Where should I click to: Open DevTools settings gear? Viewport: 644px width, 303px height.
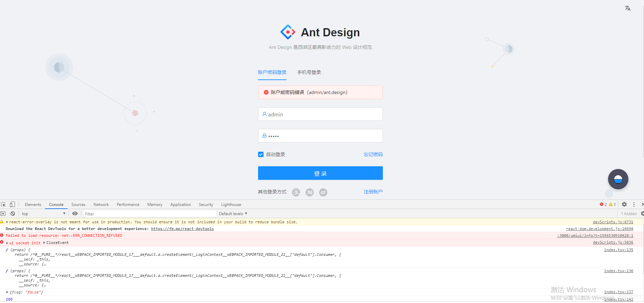click(624, 204)
